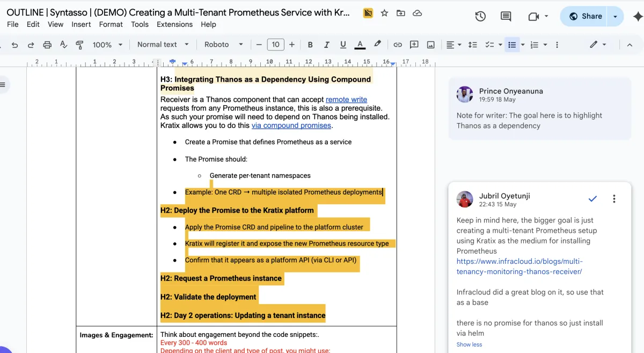Open the Tools menu
The width and height of the screenshot is (644, 353).
click(140, 24)
